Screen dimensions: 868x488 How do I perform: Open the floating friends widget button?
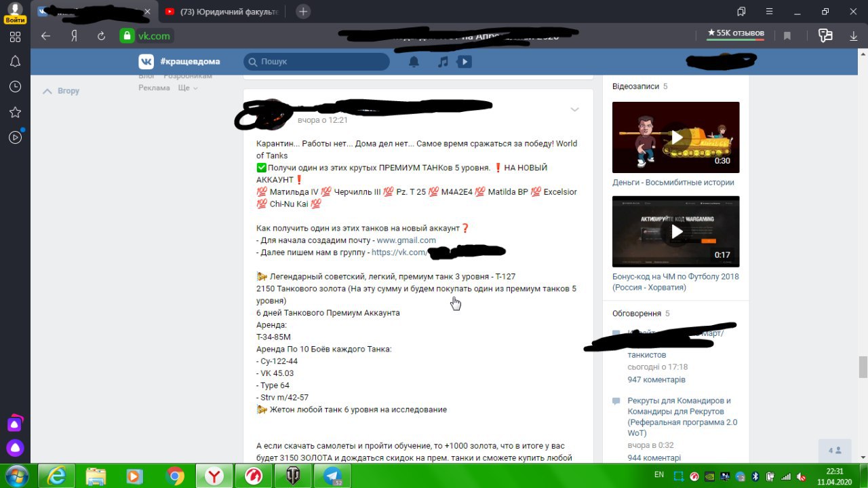point(835,450)
